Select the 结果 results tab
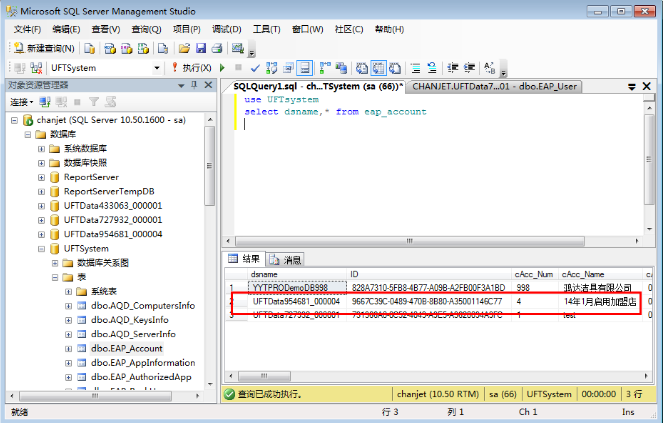 coord(244,259)
